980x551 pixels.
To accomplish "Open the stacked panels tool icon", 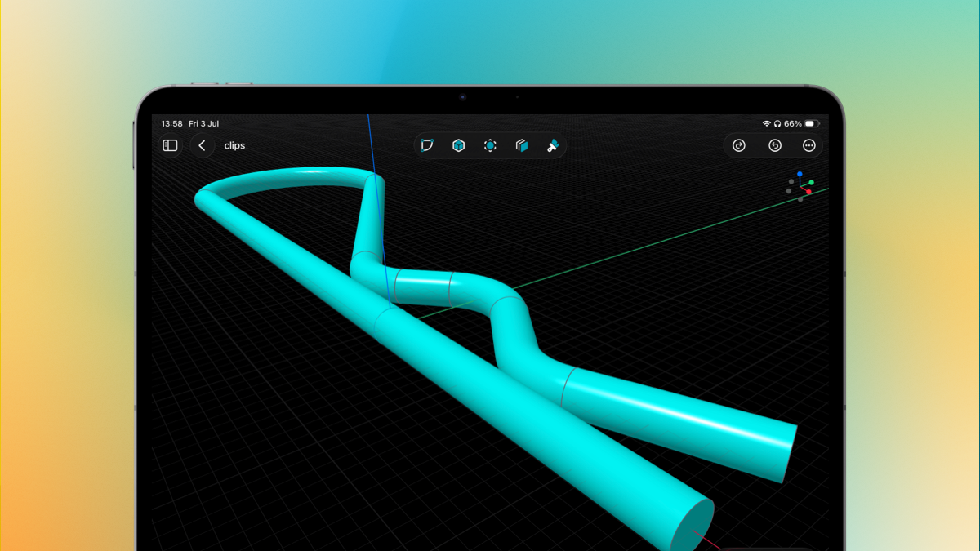I will (522, 145).
